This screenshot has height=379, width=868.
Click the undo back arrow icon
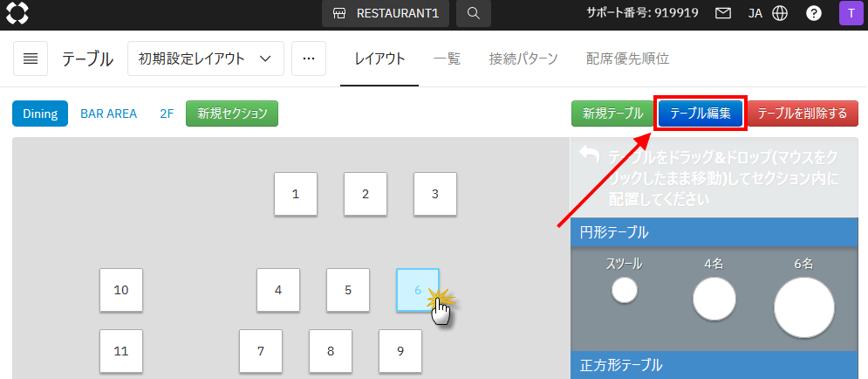(590, 155)
